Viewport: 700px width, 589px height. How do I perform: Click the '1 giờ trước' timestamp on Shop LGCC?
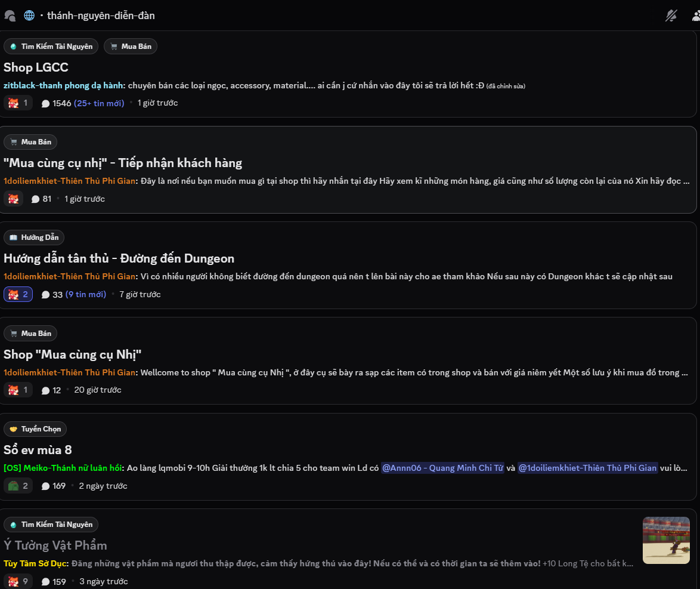click(x=157, y=103)
